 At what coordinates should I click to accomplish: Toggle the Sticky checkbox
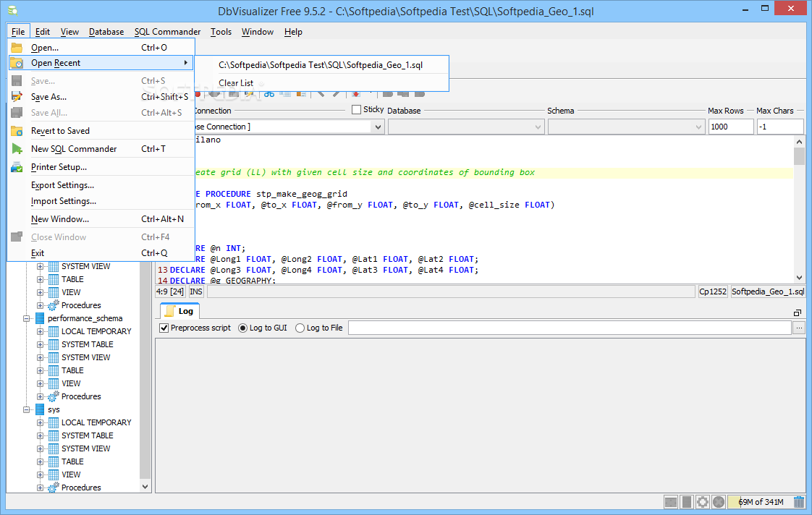[x=356, y=110]
